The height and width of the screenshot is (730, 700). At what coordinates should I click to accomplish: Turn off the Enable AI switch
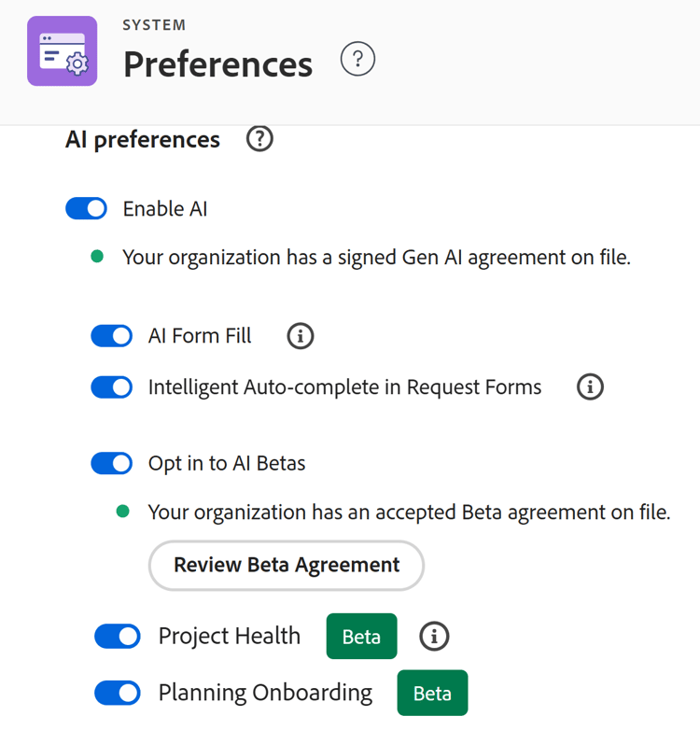[87, 208]
